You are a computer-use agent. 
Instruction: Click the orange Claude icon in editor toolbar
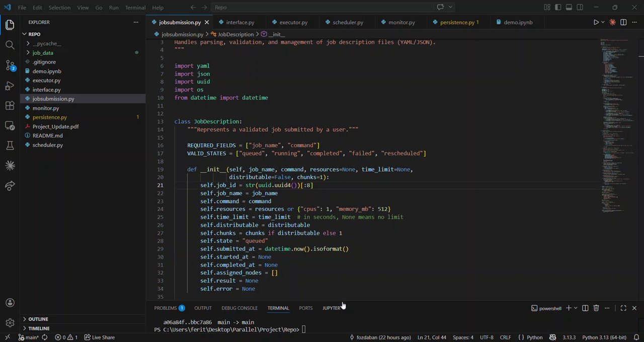pos(612,22)
